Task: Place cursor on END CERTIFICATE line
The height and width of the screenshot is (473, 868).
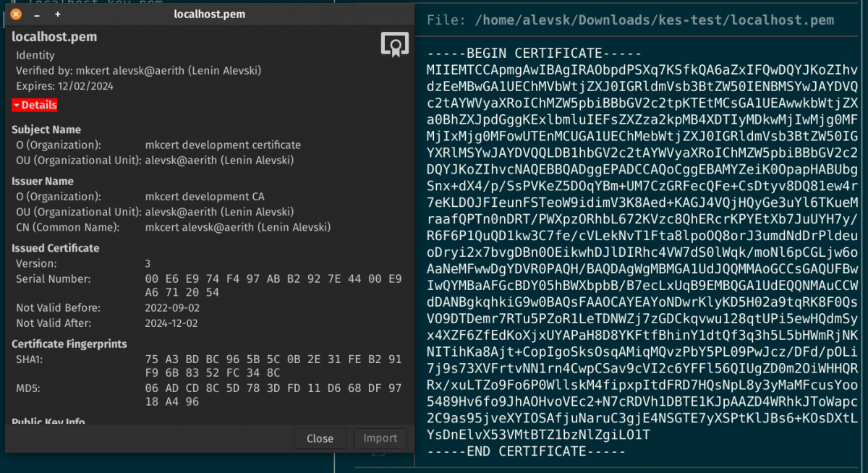Action: tap(526, 451)
